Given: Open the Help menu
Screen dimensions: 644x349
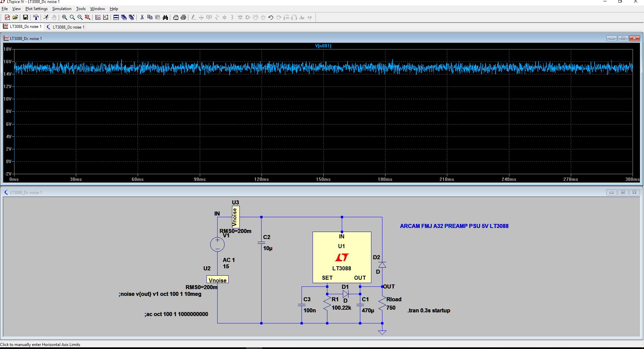Looking at the screenshot, I should tap(114, 9).
